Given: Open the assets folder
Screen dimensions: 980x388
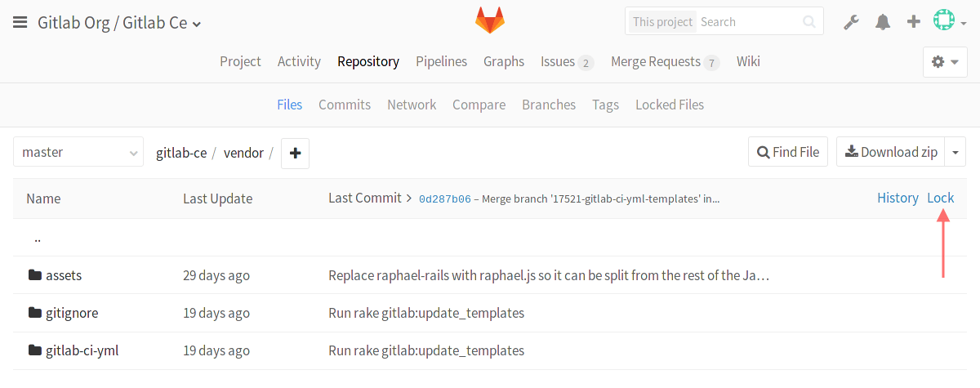Looking at the screenshot, I should pyautogui.click(x=63, y=275).
